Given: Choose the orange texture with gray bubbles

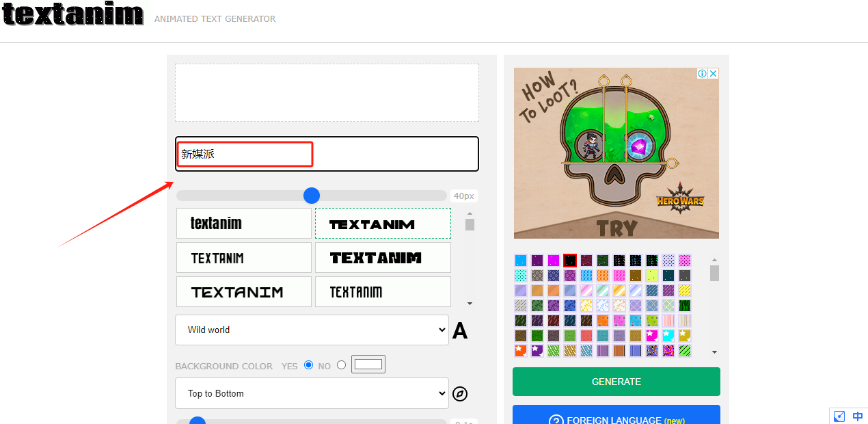Looking at the screenshot, I should coord(603,321).
